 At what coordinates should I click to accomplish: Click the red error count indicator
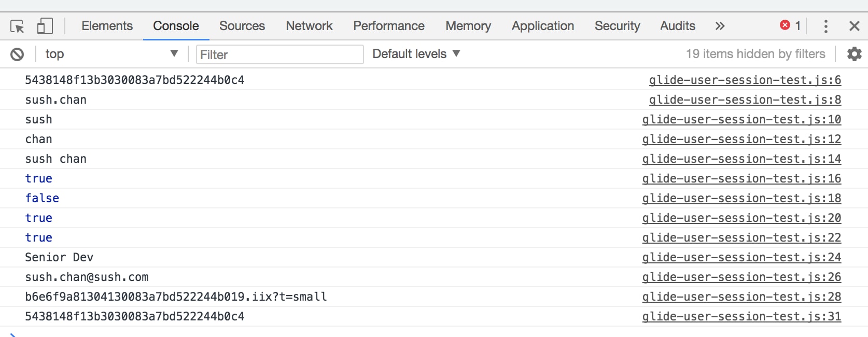(791, 25)
